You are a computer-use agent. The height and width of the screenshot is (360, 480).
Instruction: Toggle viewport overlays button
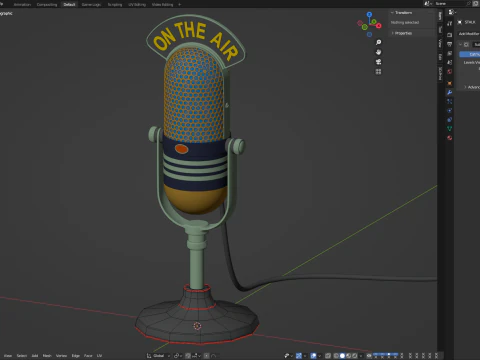click(313, 356)
